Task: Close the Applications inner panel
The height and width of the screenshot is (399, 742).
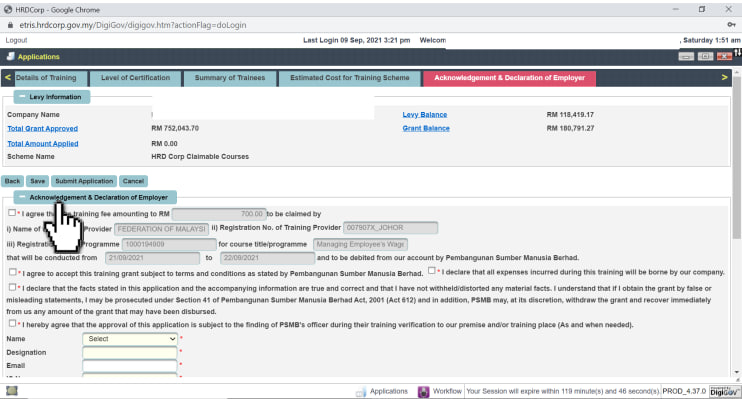Action: (724, 56)
